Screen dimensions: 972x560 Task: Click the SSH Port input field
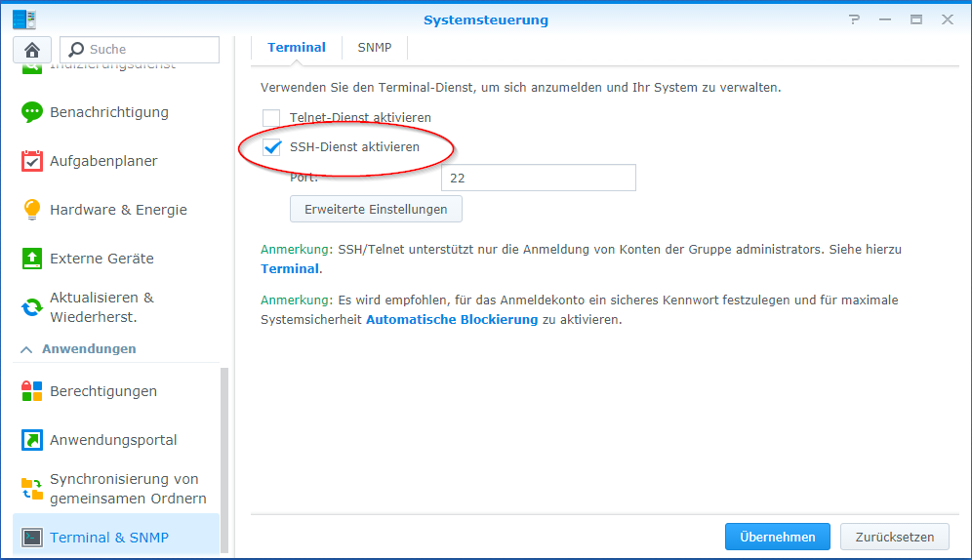538,178
